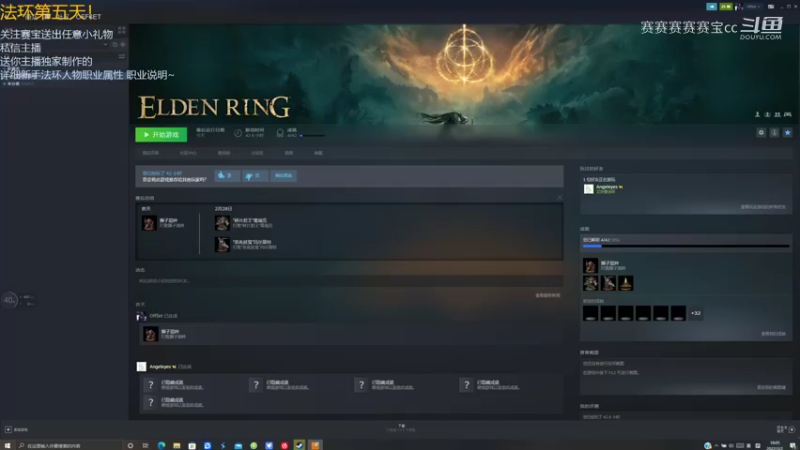
Task: Click the 4/42 achievements progress bar in sidebar
Action: [x=686, y=246]
